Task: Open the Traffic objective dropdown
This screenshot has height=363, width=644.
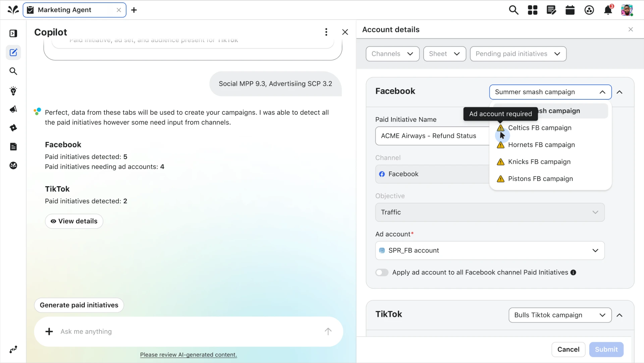Action: click(490, 212)
